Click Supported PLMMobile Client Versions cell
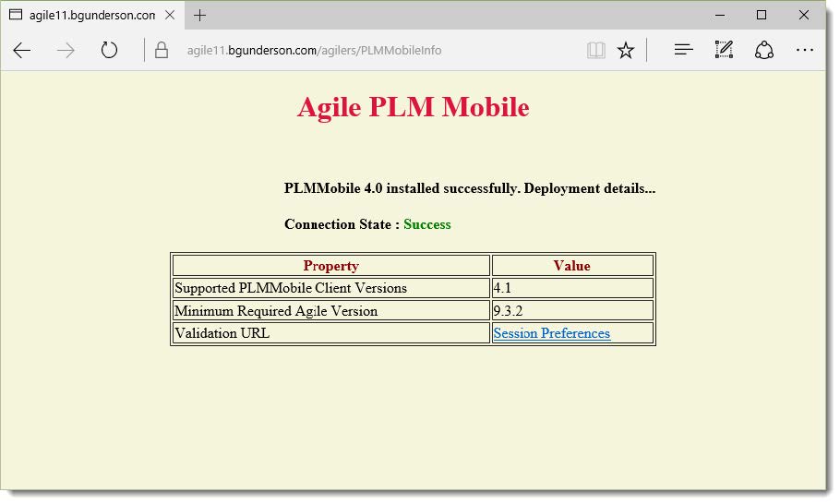 click(331, 288)
